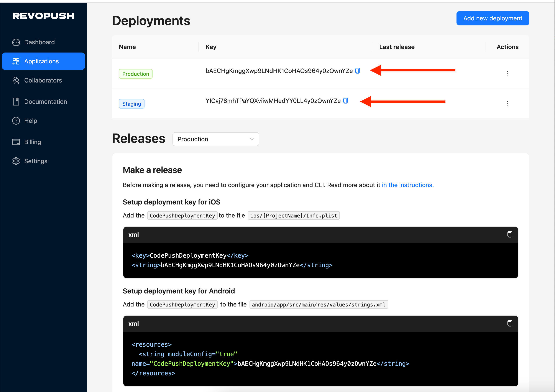Open the Releases deployment selector dropdown
Image resolution: width=555 pixels, height=392 pixels.
(216, 139)
